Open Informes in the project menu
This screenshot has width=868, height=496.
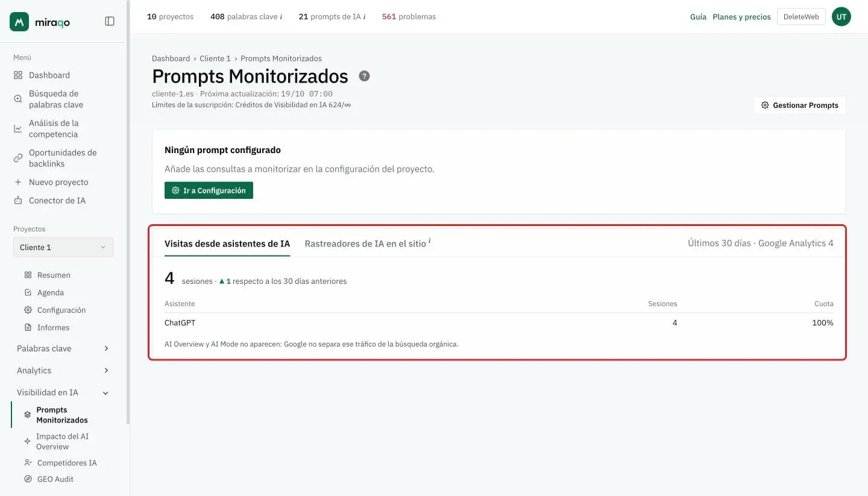click(x=53, y=327)
